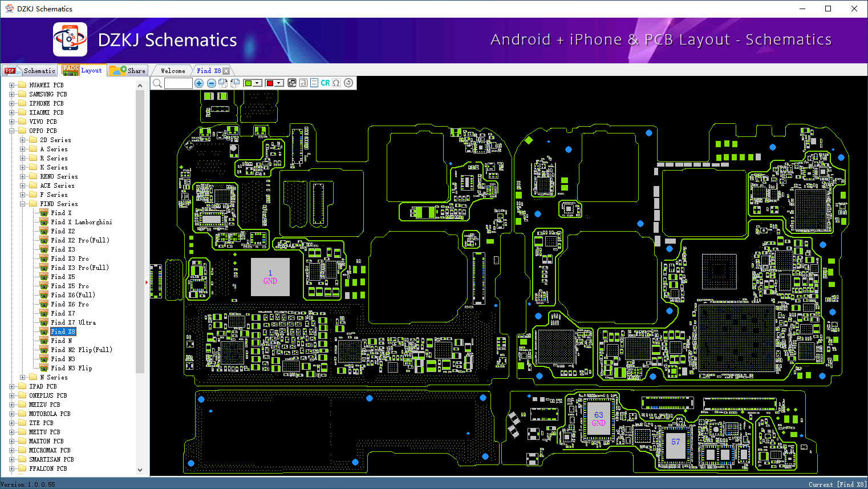The height and width of the screenshot is (489, 868).
Task: Click the circular reset-view icon
Action: [348, 83]
